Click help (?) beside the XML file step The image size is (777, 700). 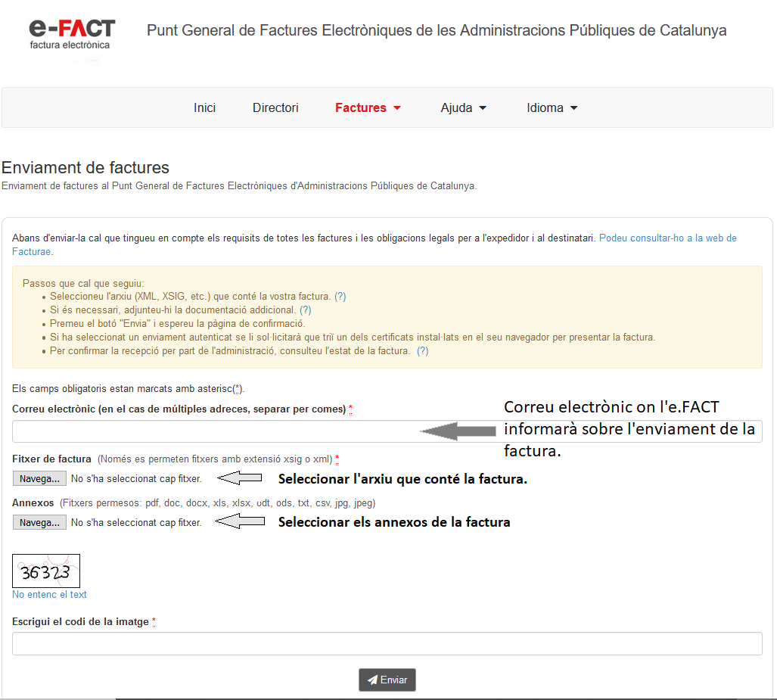(340, 297)
